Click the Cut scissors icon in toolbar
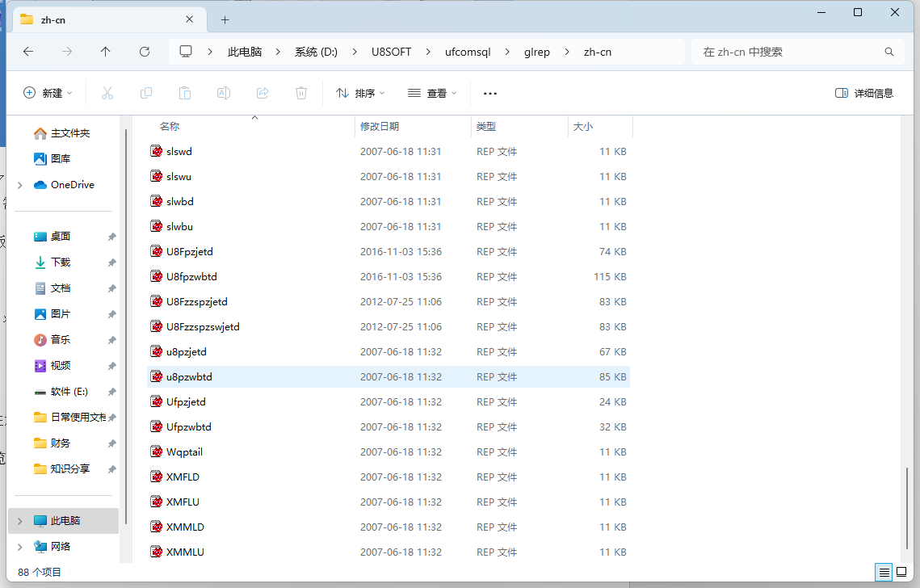Screen dimensions: 920x588 [x=107, y=93]
